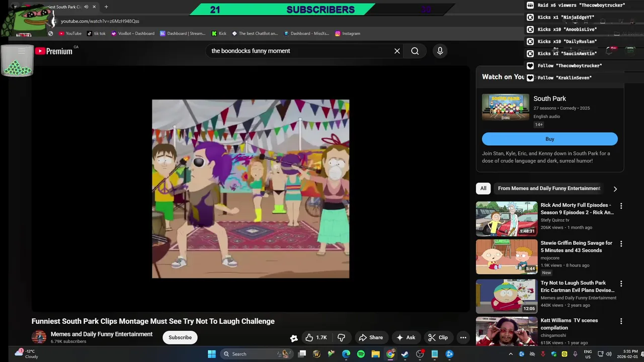Open Try Not to Laugh South Park title
This screenshot has width=644, height=362.
pos(577,286)
